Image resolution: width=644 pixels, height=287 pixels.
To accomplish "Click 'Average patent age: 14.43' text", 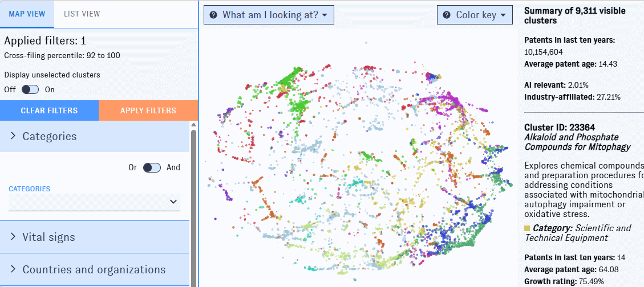I will tap(571, 64).
